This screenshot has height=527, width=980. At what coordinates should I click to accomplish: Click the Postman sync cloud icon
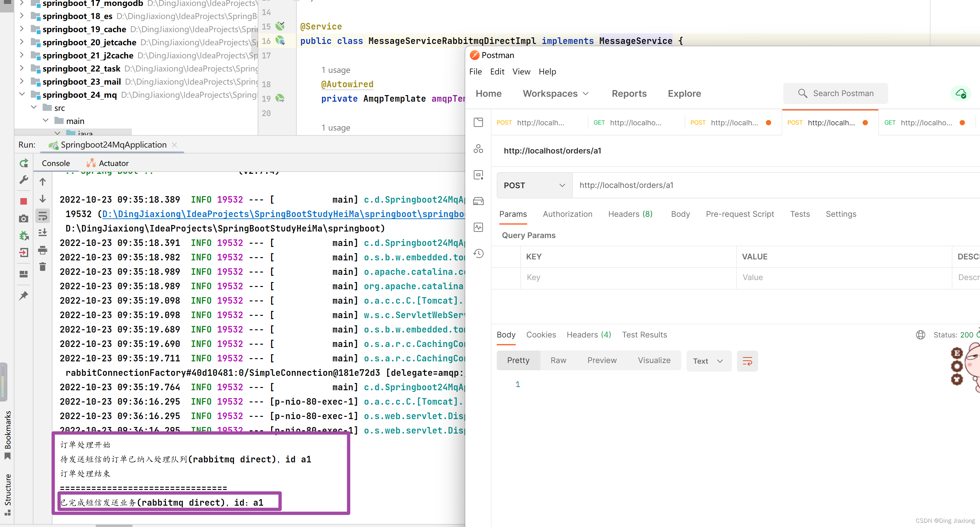coord(961,93)
